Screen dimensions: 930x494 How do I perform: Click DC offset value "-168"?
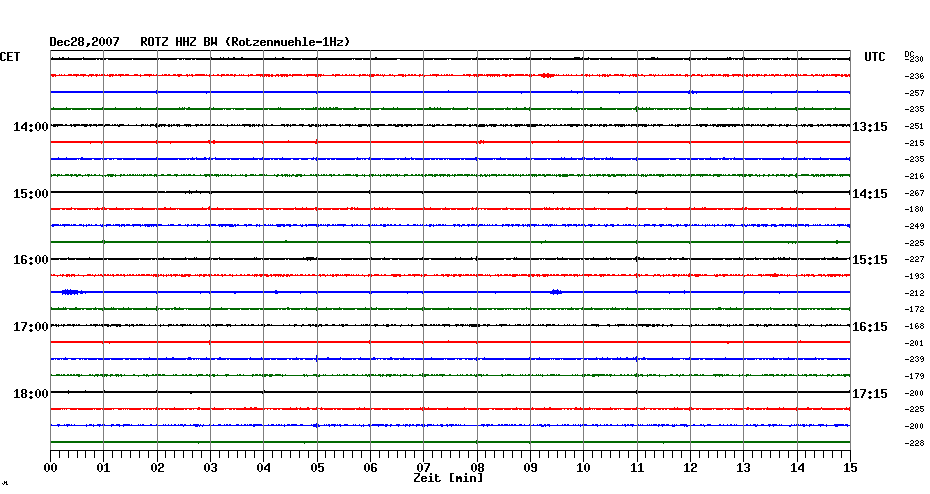tap(914, 326)
